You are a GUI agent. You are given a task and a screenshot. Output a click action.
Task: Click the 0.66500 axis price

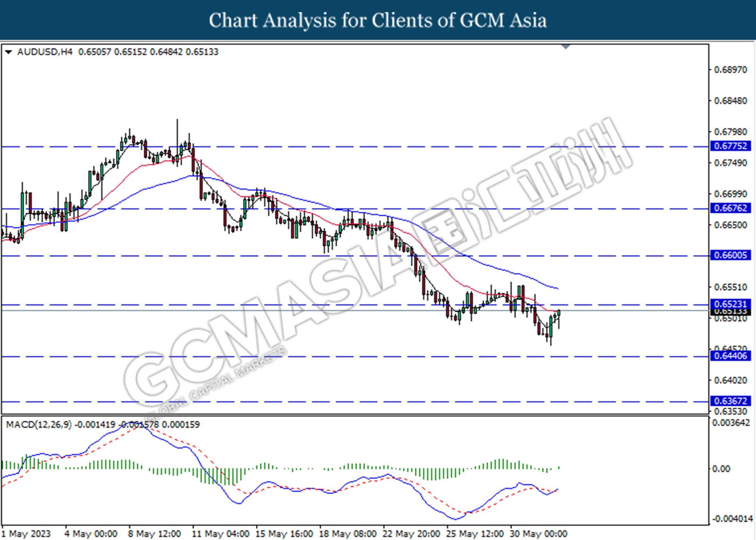click(x=730, y=225)
